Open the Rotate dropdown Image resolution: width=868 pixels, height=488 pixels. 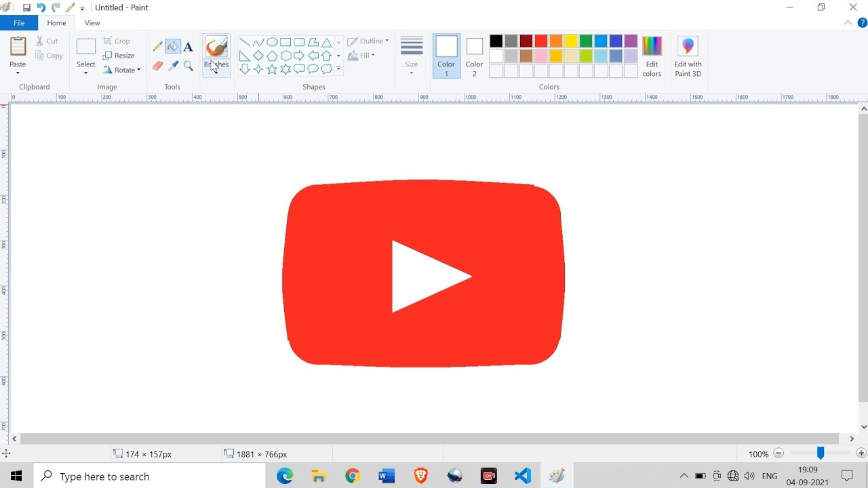click(x=122, y=70)
